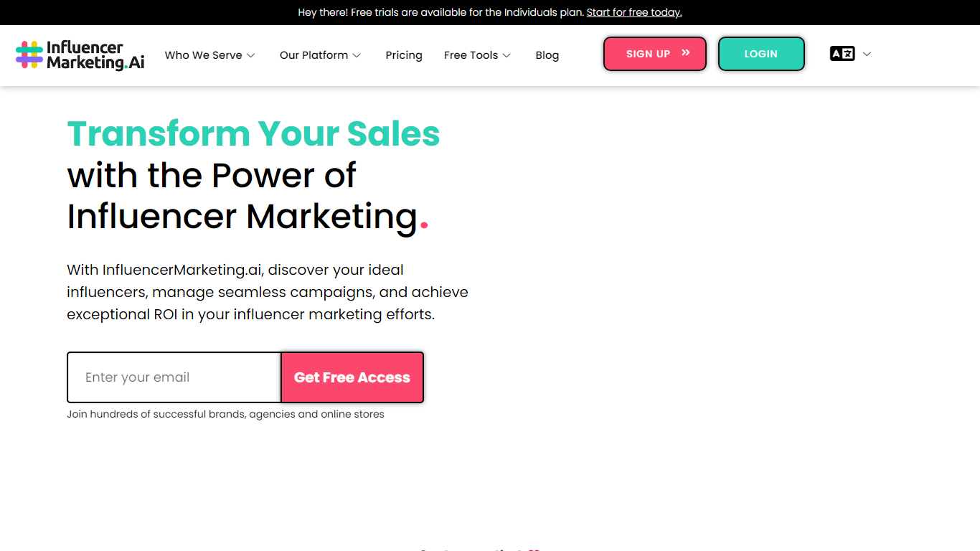The image size is (980, 551).
Task: Click the Influencer Marketing.Ai wordmark
Action: coord(95,55)
